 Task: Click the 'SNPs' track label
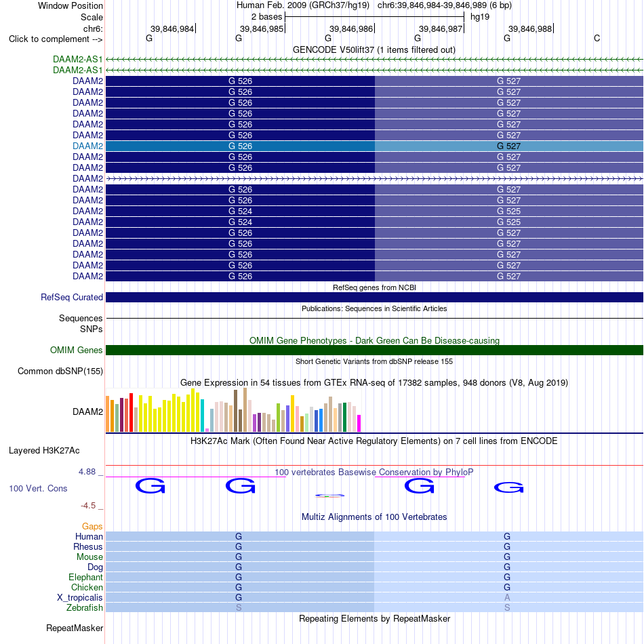pyautogui.click(x=92, y=329)
